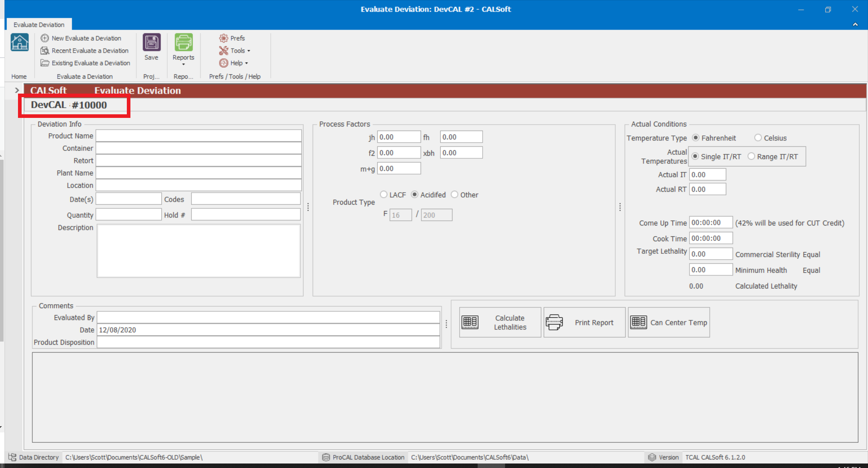Select the Celsius radio button
Image resolution: width=868 pixels, height=468 pixels.
pyautogui.click(x=758, y=138)
